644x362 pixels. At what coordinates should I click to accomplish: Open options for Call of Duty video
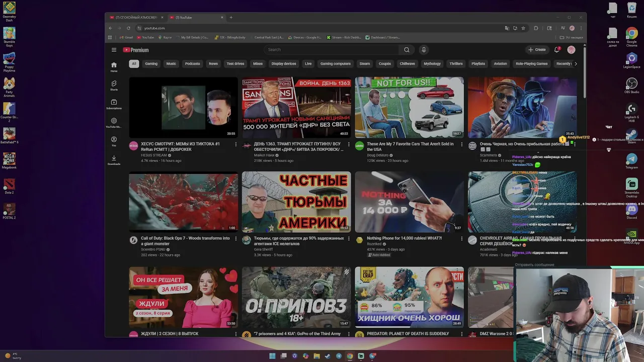pos(235,239)
